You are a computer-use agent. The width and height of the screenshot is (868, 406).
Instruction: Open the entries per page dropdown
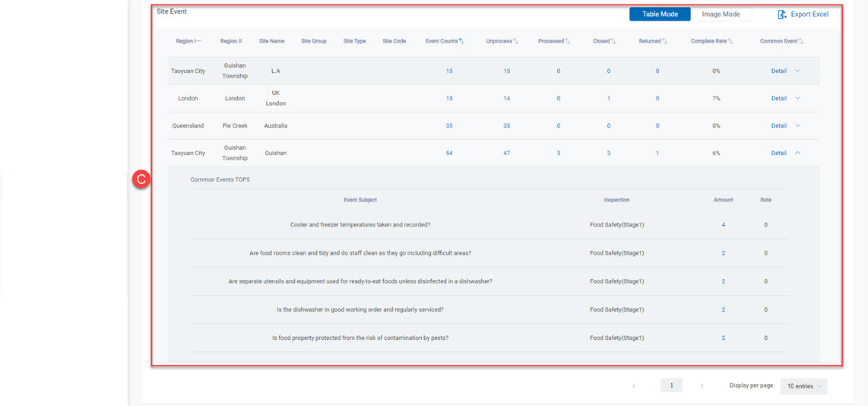point(803,386)
